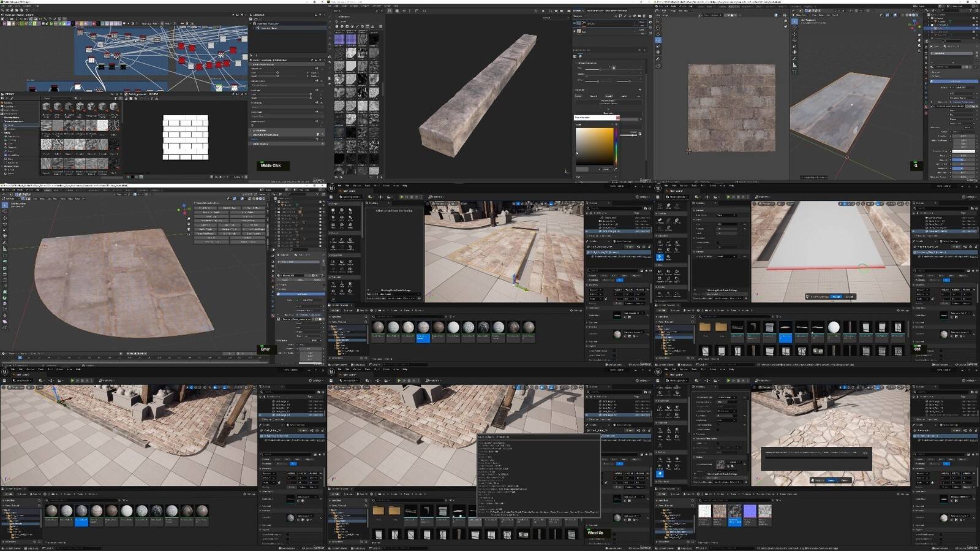Select the blue-highlighted material sphere in Unreal 'Select a tool' window
This screenshot has height=551, width=980.
click(x=423, y=331)
